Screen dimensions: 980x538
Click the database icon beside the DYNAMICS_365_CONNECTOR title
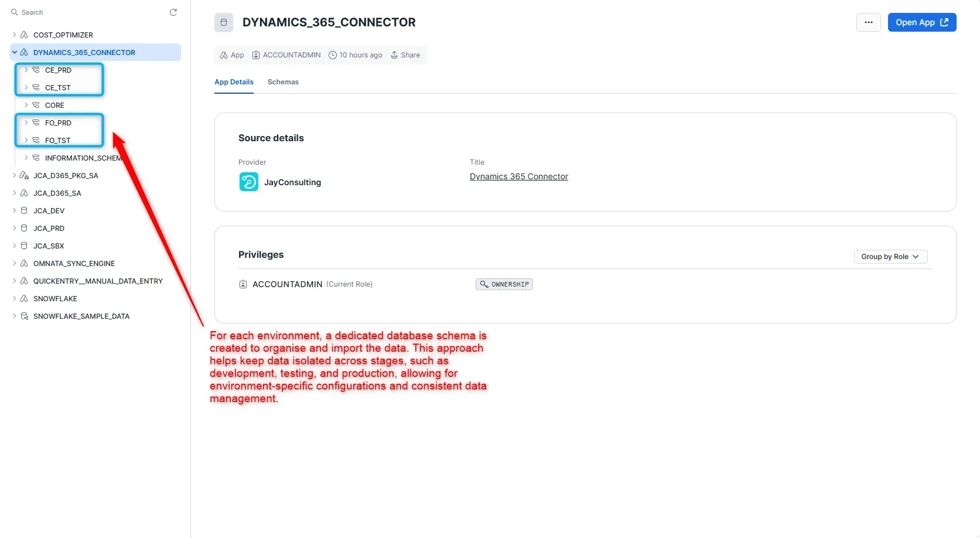tap(224, 23)
